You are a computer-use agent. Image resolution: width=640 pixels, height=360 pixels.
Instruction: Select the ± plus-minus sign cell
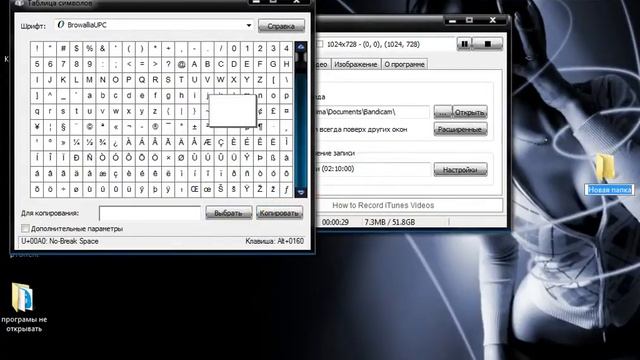pos(194,127)
